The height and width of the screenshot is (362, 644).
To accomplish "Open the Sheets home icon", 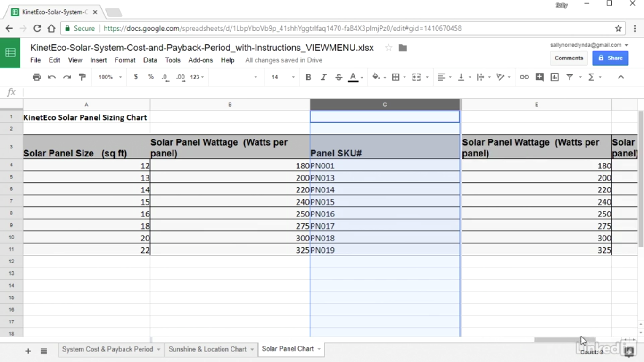I will click(10, 53).
